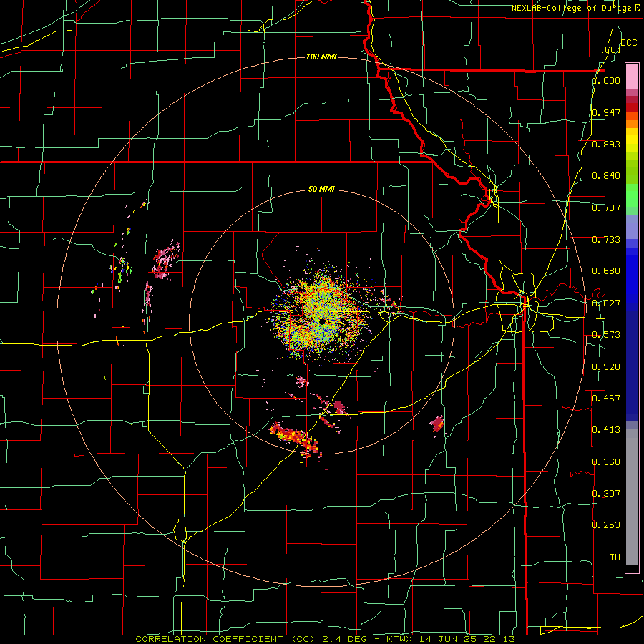This screenshot has width=644, height=644.
Task: Click the 0.733 scale value
Action: pyautogui.click(x=606, y=240)
